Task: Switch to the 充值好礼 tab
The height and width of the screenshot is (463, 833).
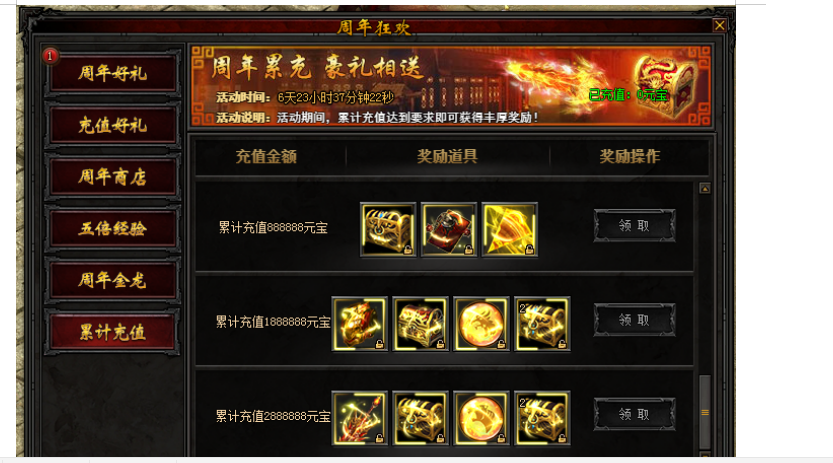Action: coord(112,125)
